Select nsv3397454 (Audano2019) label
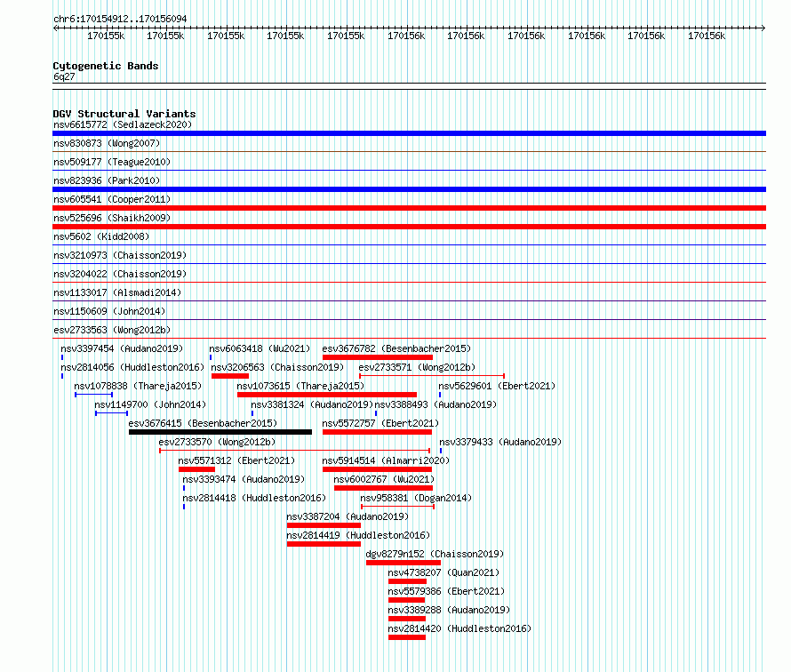Screen dimensions: 791x672 (x=122, y=348)
